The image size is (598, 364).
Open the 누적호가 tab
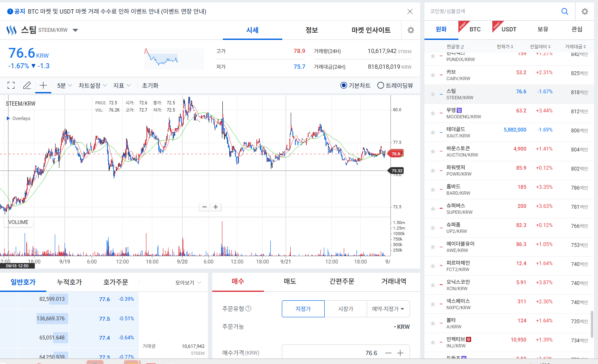coord(69,282)
